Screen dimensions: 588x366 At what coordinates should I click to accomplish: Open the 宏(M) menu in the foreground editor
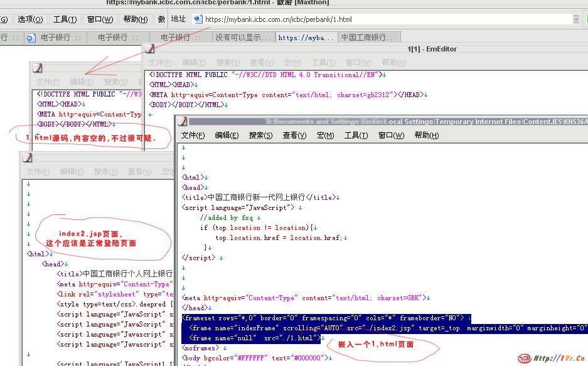324,135
